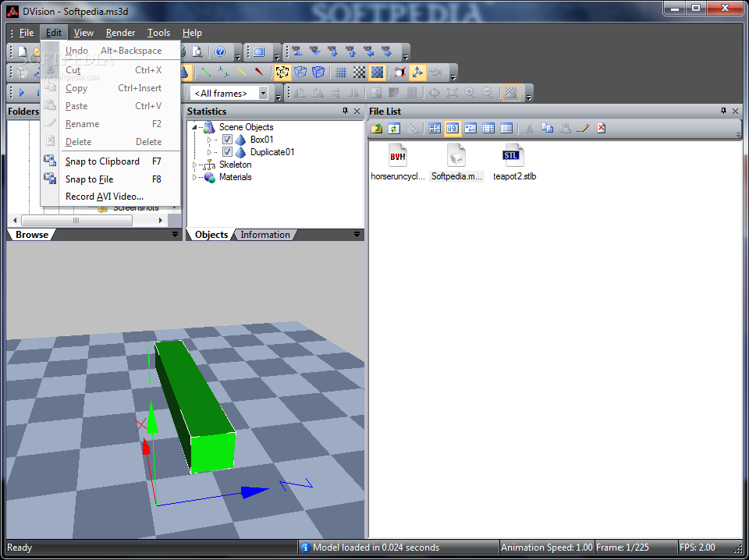Refresh the File List
The width and height of the screenshot is (749, 560).
[393, 128]
